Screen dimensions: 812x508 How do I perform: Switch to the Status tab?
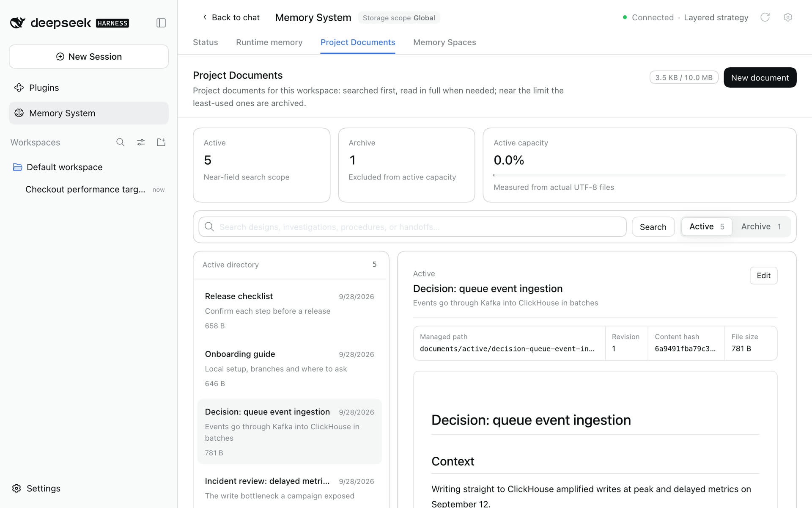[206, 42]
